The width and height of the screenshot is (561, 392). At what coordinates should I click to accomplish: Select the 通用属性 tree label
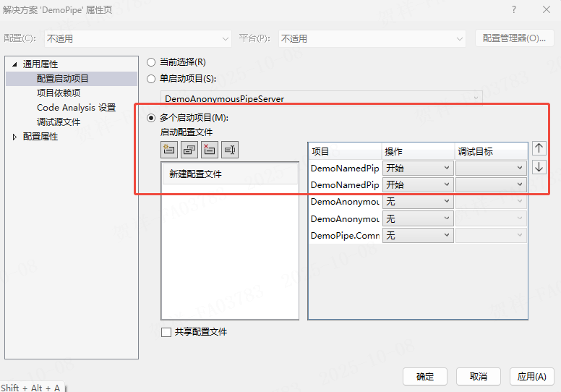(x=40, y=64)
